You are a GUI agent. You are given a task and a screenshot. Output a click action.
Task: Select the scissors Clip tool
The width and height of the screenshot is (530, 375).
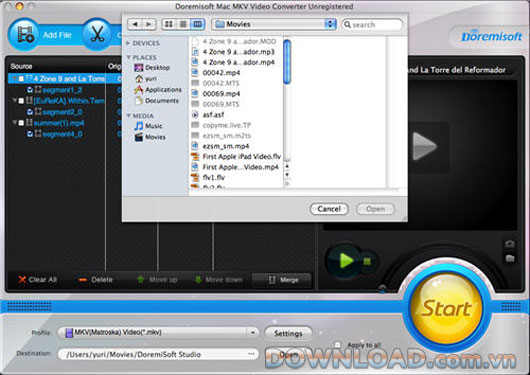[x=97, y=34]
